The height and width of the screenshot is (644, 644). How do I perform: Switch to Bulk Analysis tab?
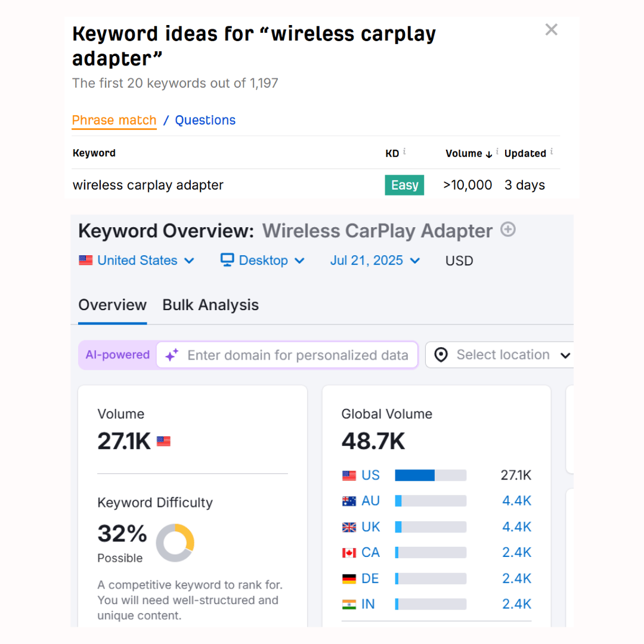click(210, 305)
